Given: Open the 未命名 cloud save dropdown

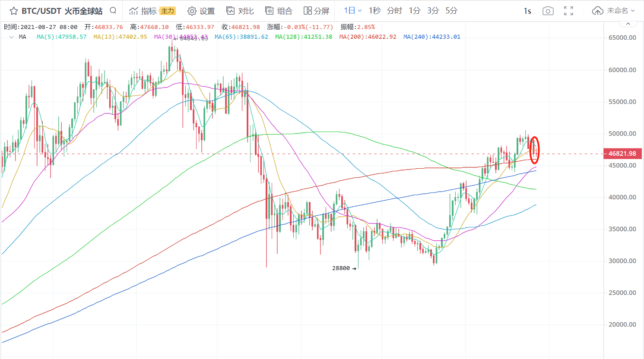Looking at the screenshot, I should click(x=613, y=11).
